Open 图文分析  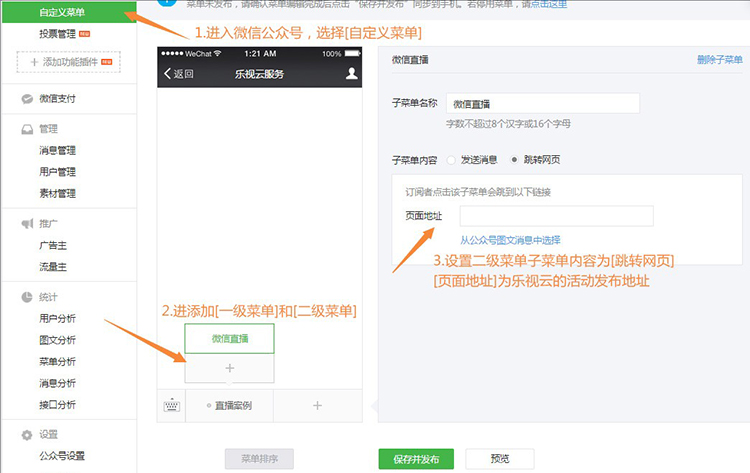57,340
